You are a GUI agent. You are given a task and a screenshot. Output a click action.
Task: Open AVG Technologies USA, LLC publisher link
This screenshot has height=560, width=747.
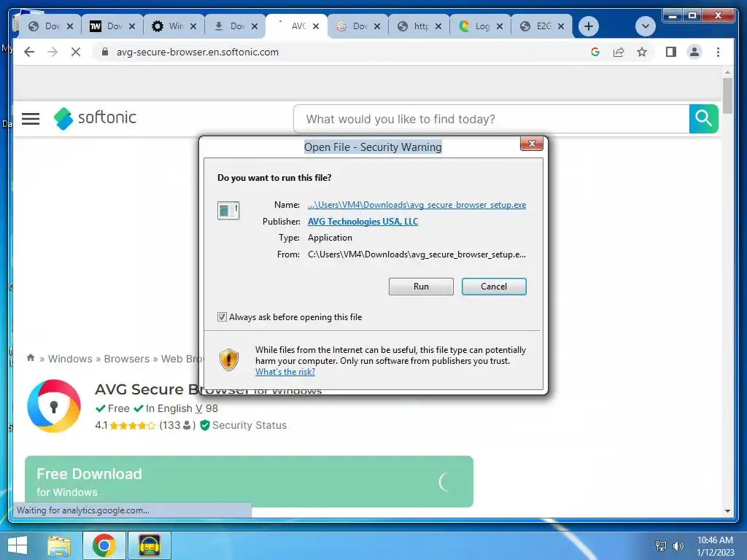click(363, 222)
